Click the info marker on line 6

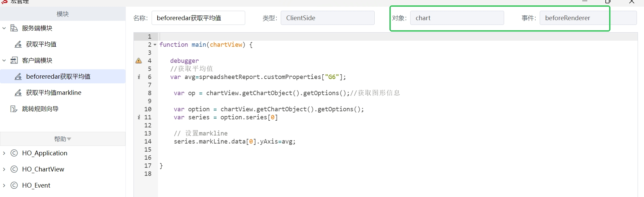(139, 77)
